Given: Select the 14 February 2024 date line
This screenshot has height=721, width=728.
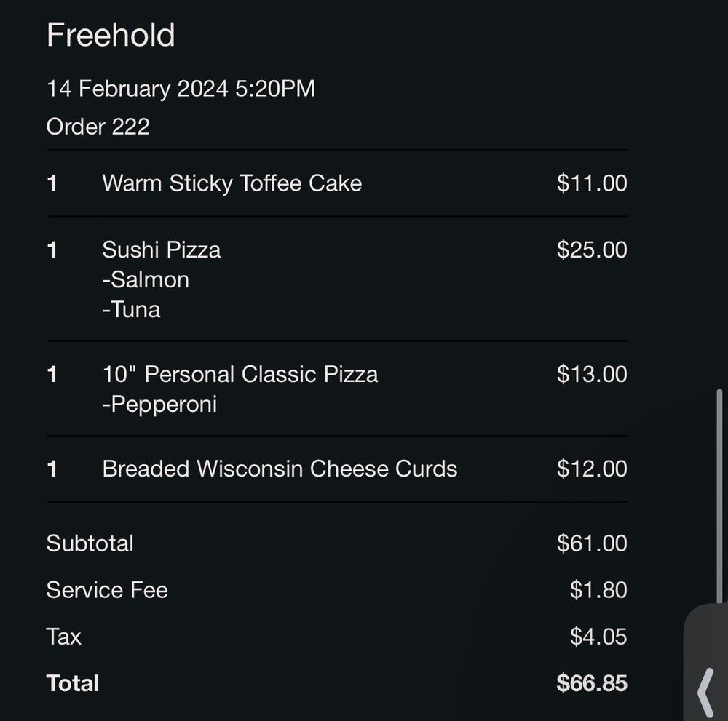Looking at the screenshot, I should pos(181,89).
